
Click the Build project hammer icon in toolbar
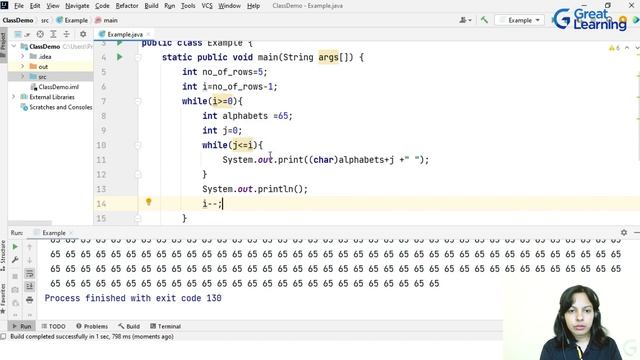click(x=484, y=20)
